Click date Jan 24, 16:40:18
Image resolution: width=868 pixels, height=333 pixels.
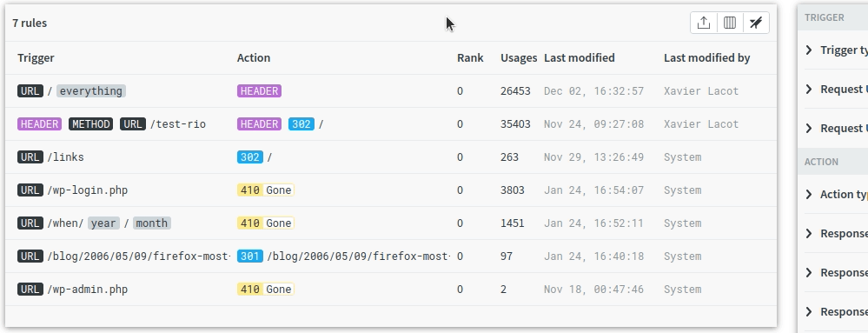(594, 256)
